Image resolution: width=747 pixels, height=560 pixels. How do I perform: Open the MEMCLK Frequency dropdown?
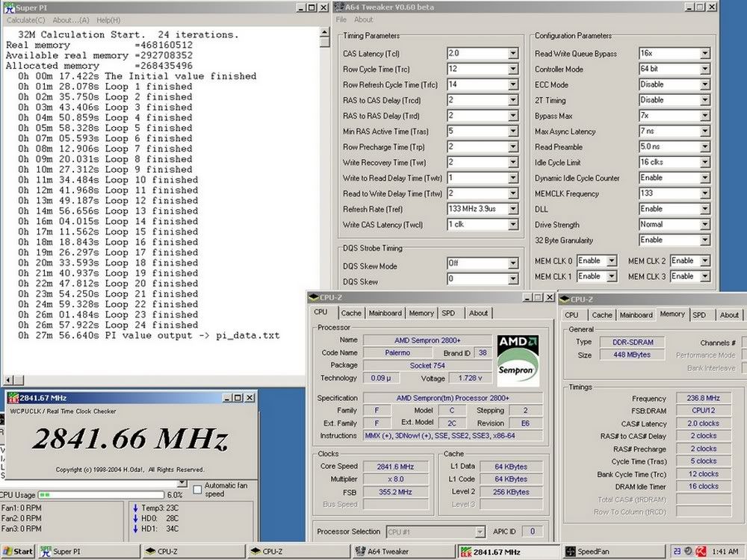click(705, 193)
